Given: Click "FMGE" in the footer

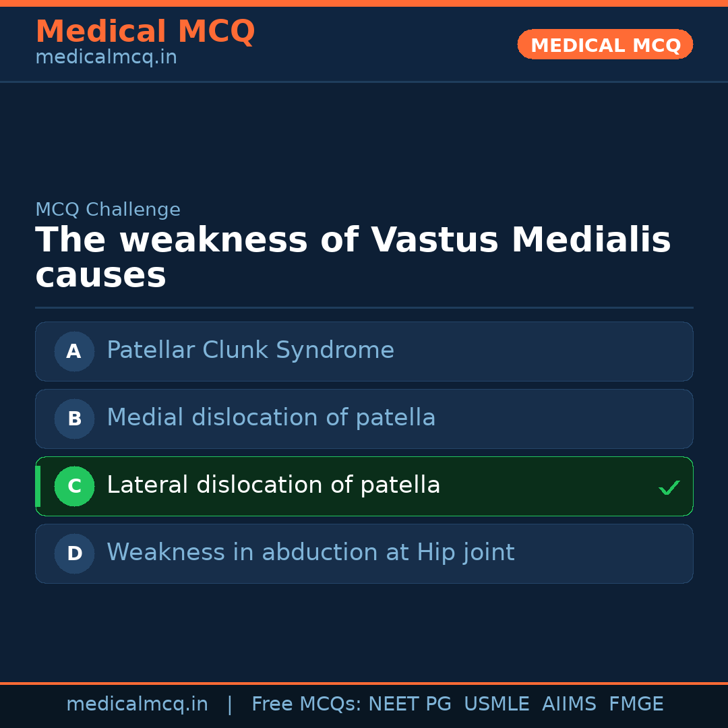Looking at the screenshot, I should click(x=636, y=704).
